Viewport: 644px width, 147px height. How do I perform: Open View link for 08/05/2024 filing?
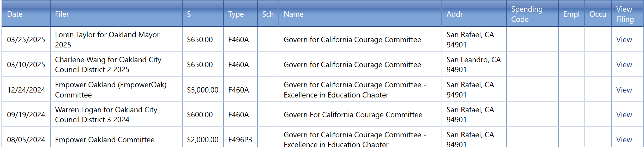(624, 140)
